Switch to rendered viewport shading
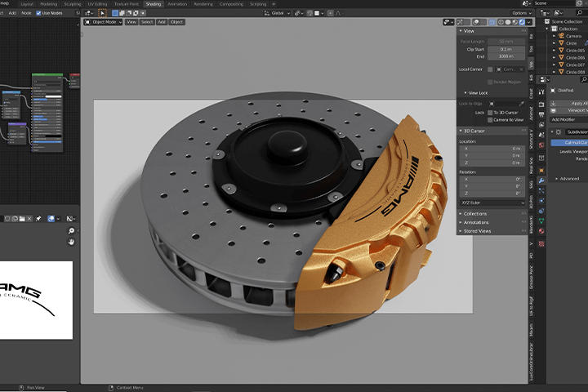The image size is (588, 392). tap(522, 22)
